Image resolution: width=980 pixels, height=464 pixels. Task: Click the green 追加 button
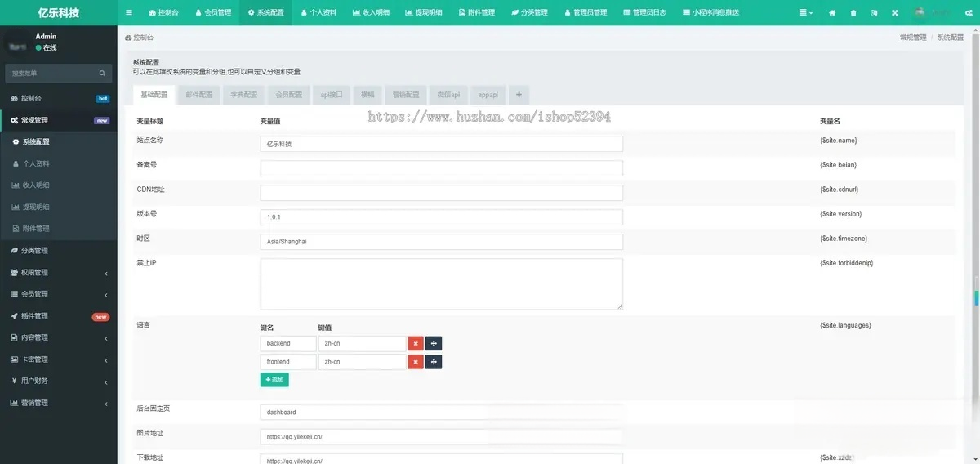(x=274, y=380)
